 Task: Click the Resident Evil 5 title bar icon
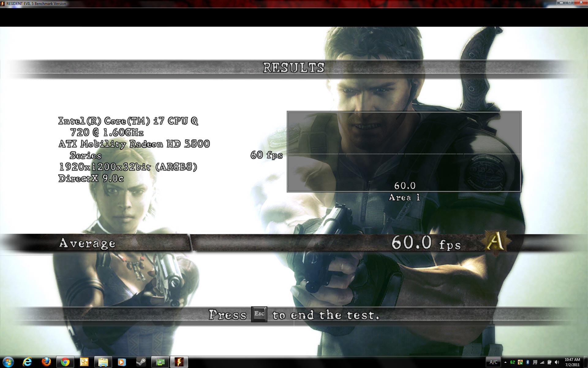[3, 4]
